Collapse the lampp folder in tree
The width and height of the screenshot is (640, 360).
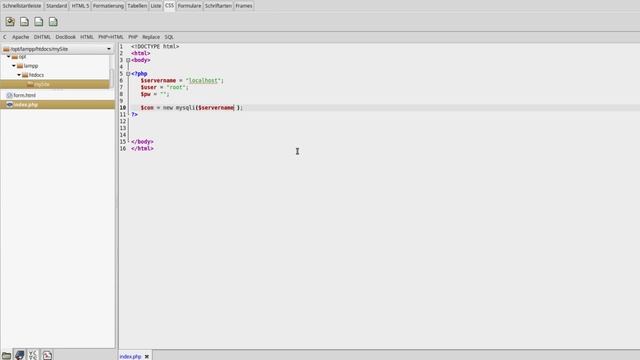(x=14, y=66)
